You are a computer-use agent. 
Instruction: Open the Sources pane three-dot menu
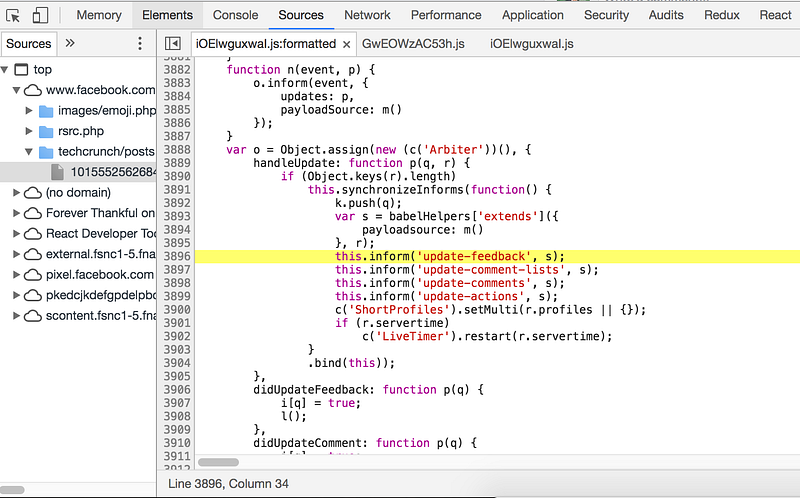(140, 43)
